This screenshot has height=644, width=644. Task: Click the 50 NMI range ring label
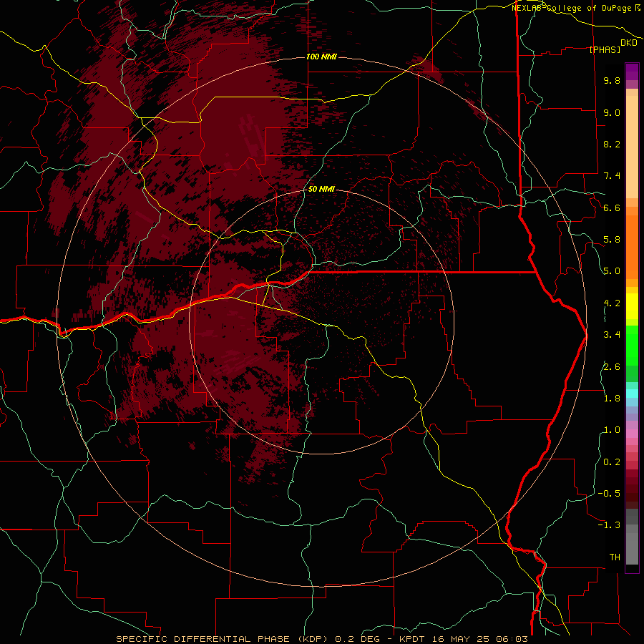[321, 189]
